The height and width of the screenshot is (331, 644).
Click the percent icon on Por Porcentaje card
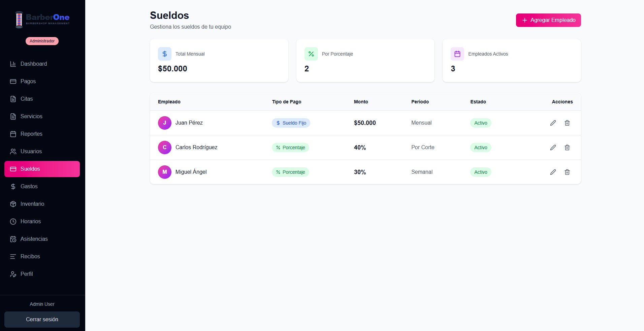click(x=311, y=54)
